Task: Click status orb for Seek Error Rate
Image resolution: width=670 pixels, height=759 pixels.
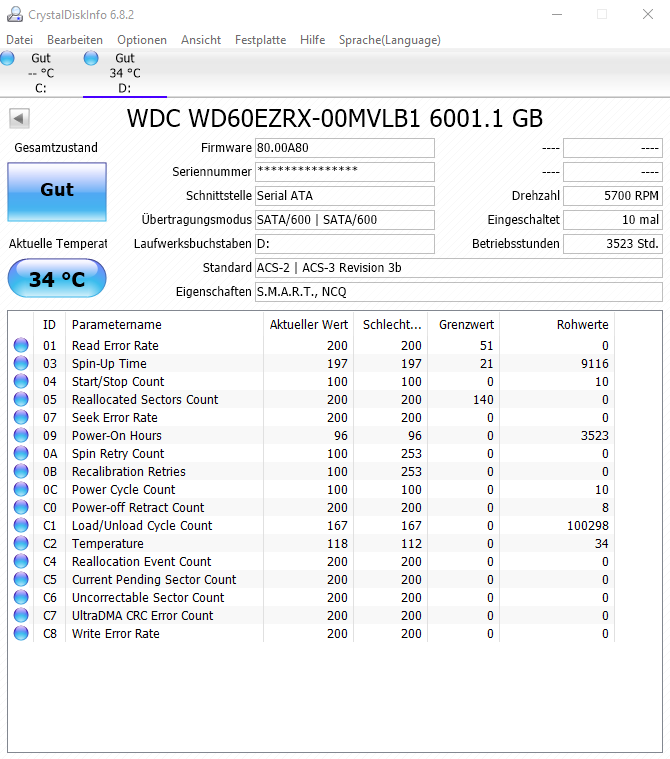Action: point(21,417)
